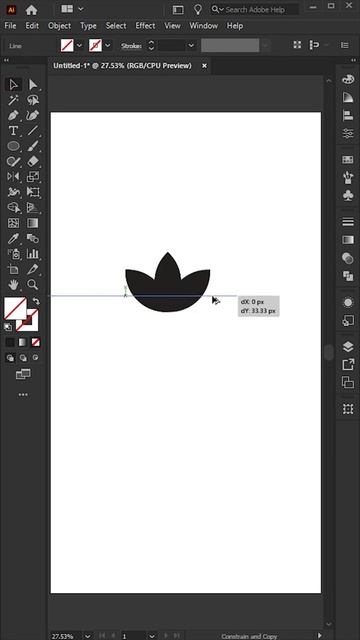360x640 pixels.
Task: Select the Gradient tool
Action: tap(33, 223)
